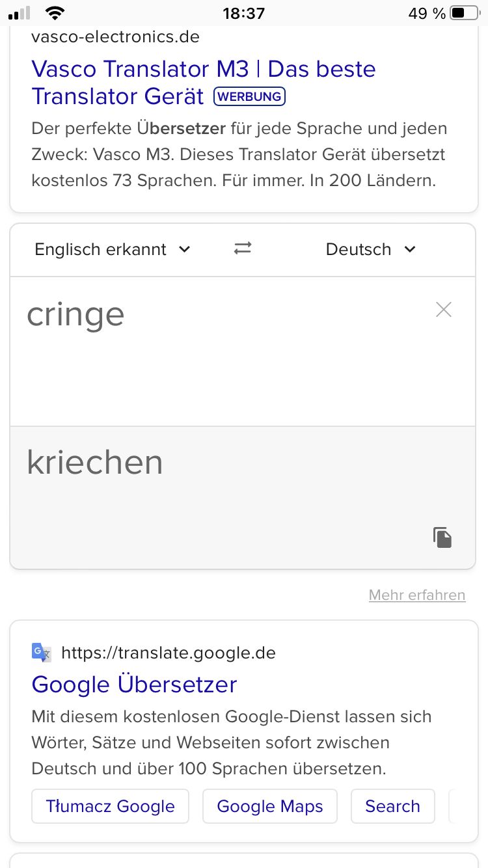Click the 'Mehr erfahren' link

tap(417, 595)
